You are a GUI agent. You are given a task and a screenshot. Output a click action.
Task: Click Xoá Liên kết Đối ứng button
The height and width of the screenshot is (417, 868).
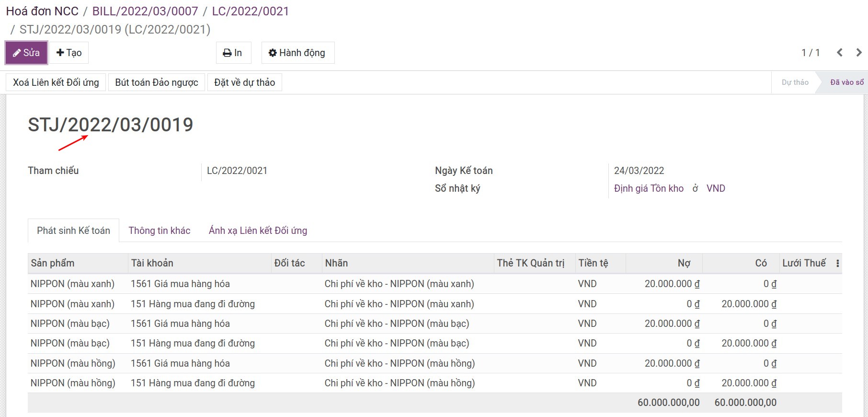[56, 82]
